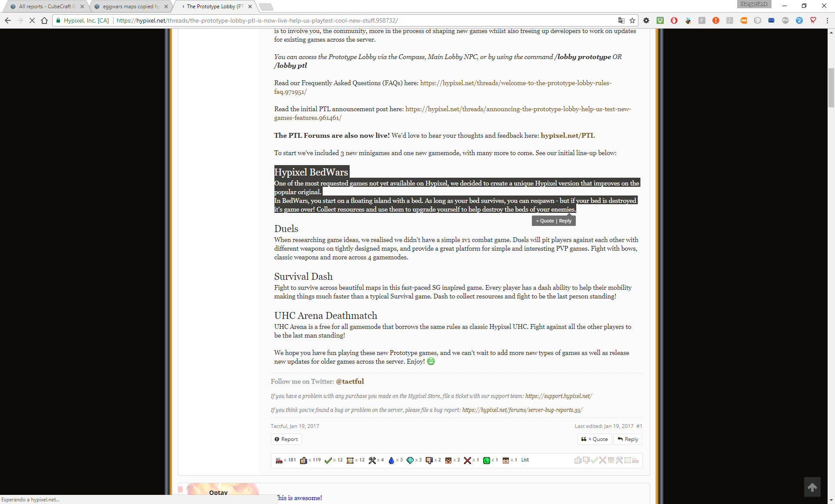Open the ratings List link

point(525,460)
